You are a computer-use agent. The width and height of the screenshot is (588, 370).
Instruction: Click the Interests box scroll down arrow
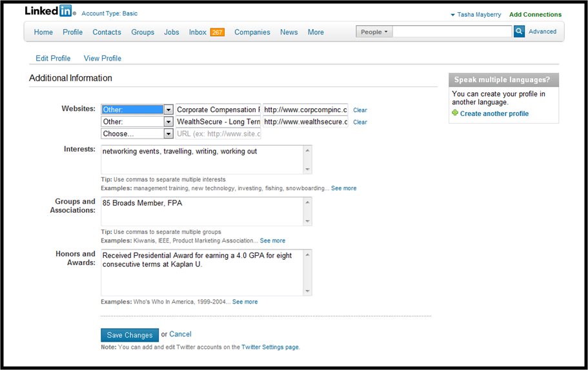click(307, 170)
